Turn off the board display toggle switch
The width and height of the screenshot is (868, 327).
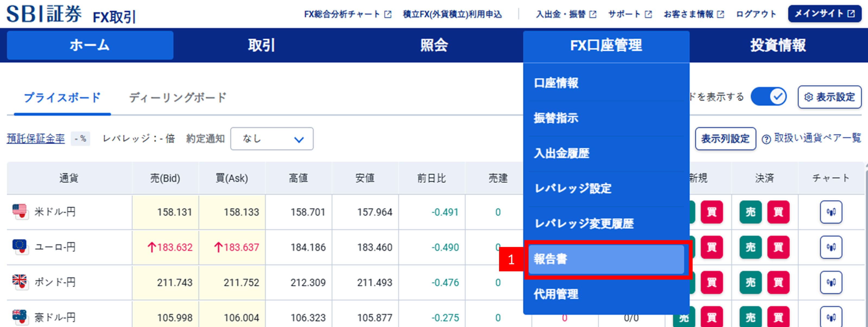pyautogui.click(x=769, y=96)
